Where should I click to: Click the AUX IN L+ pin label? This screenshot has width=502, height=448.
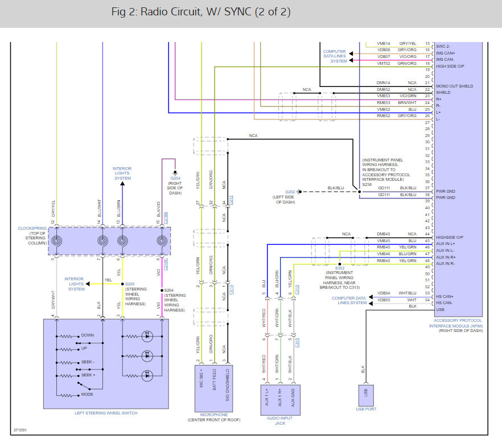[445, 244]
